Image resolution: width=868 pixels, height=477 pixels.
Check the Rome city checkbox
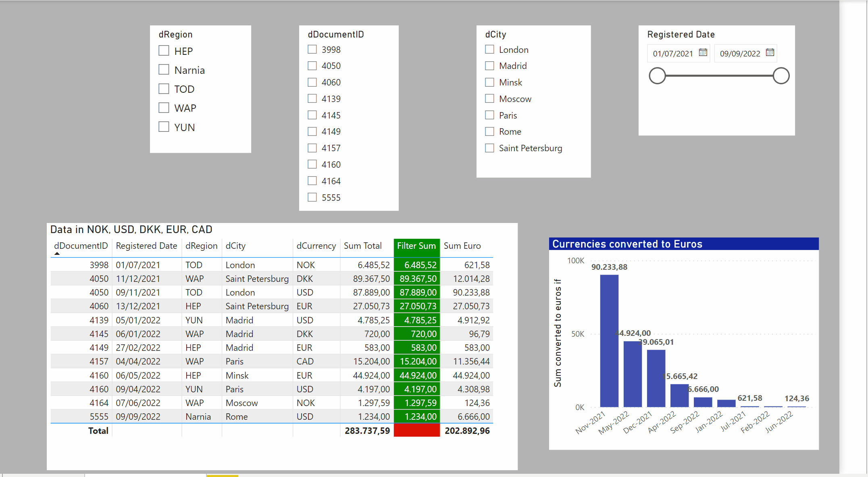point(489,131)
